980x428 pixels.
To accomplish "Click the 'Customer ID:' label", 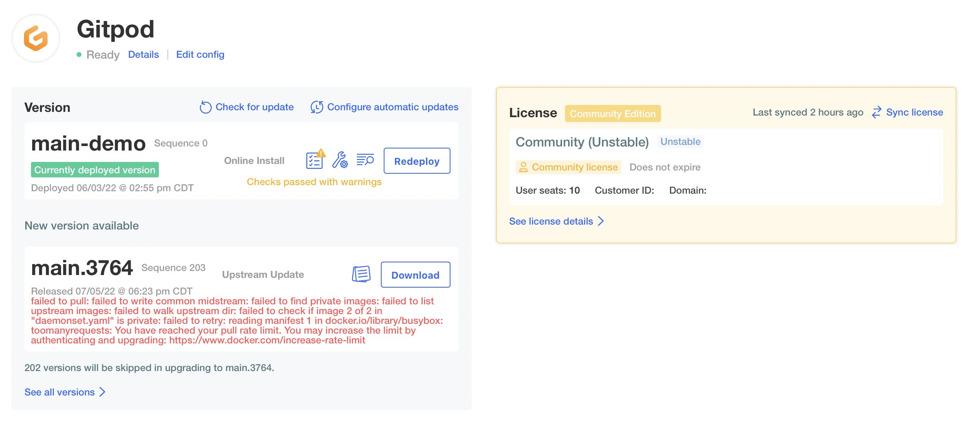I will (624, 190).
